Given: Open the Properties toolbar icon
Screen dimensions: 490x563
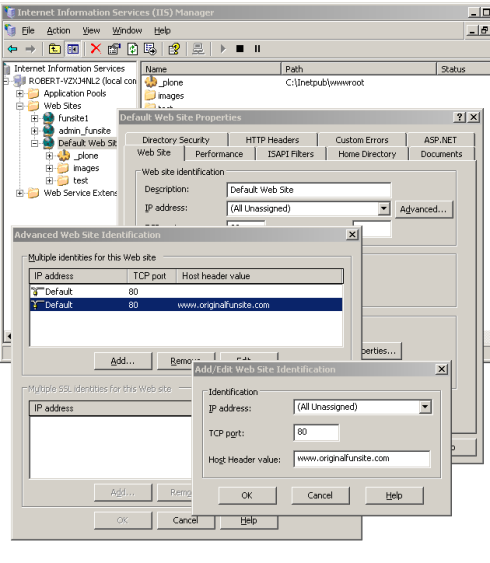Looking at the screenshot, I should [x=114, y=49].
